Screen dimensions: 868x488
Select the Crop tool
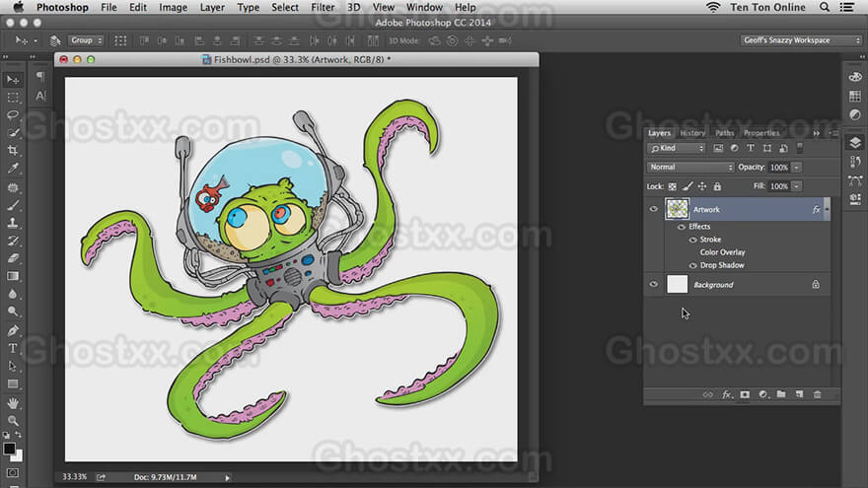[12, 150]
